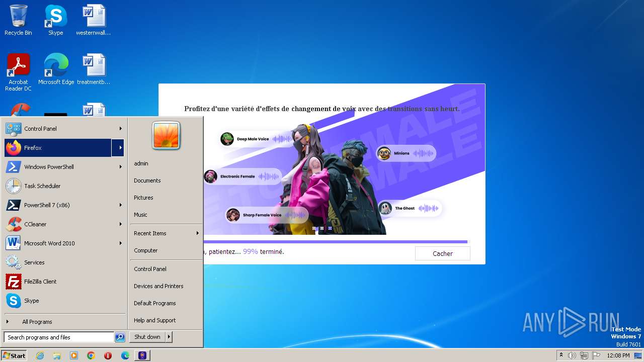The image size is (644, 362).
Task: Select The Ghost voice effect bubble
Action: tap(410, 208)
